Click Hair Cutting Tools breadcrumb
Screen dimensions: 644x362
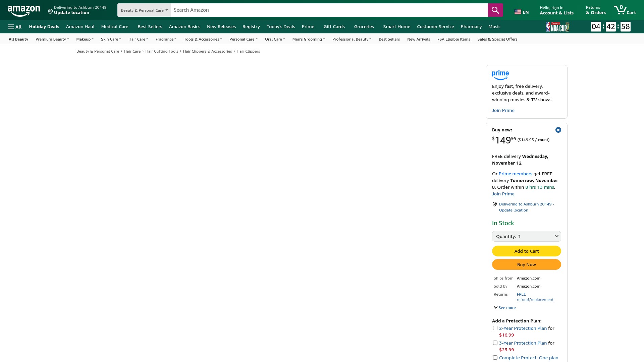tap(162, 51)
